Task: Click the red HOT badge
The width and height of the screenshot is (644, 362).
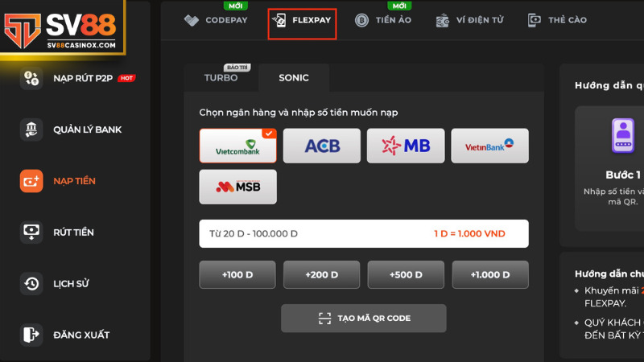Action: click(x=126, y=78)
